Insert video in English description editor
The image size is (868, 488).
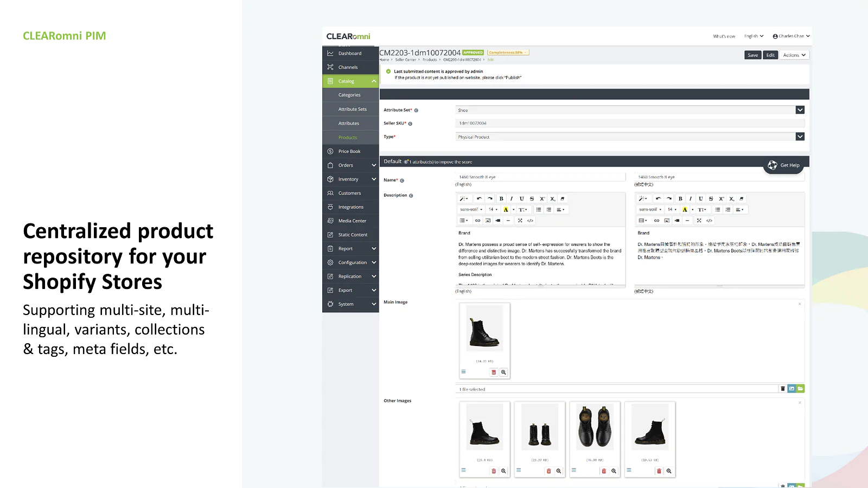498,221
